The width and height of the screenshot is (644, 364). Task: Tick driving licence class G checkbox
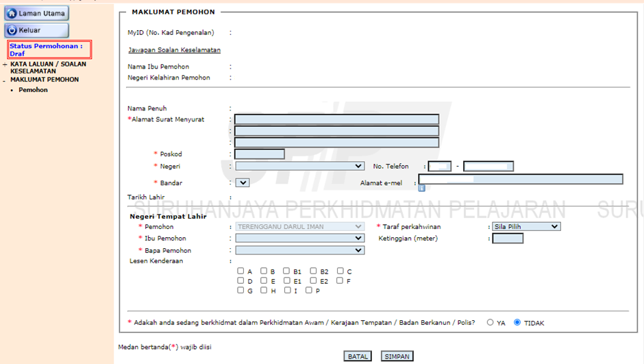tap(240, 291)
